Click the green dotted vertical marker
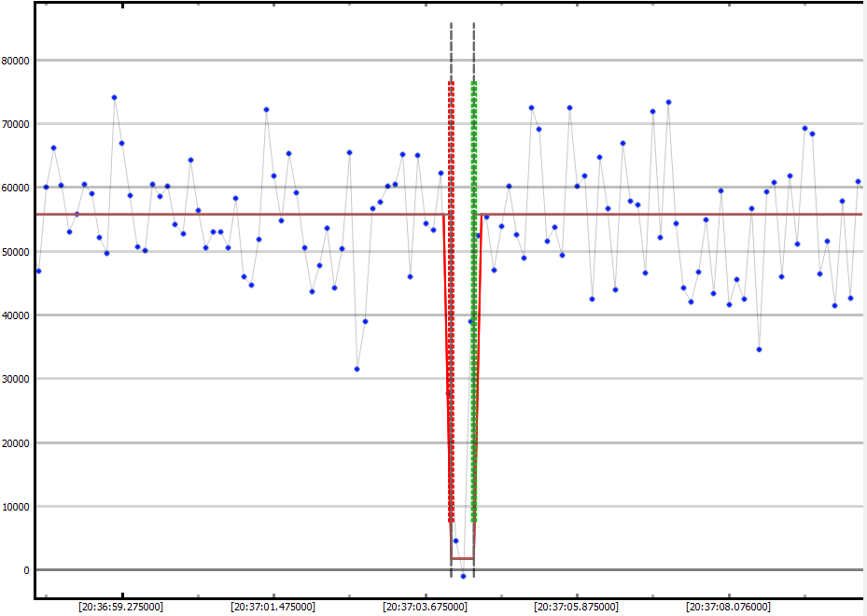The image size is (867, 616). click(474, 299)
